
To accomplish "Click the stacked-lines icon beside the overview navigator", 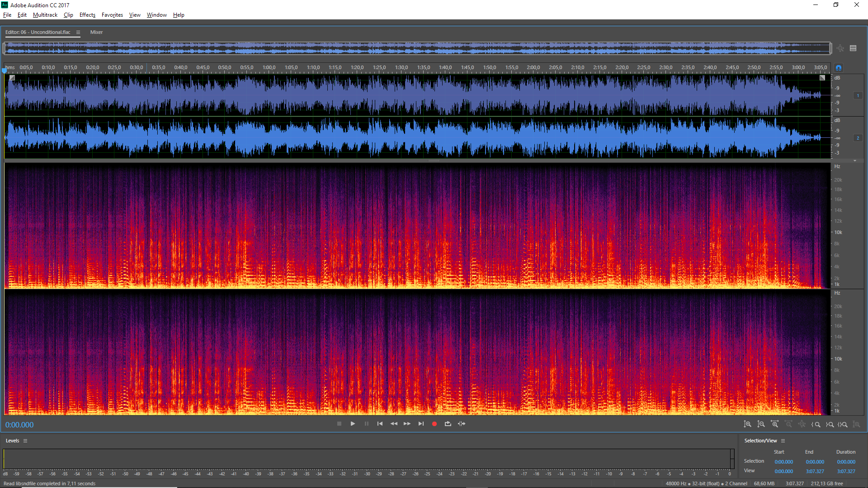I will [x=853, y=48].
